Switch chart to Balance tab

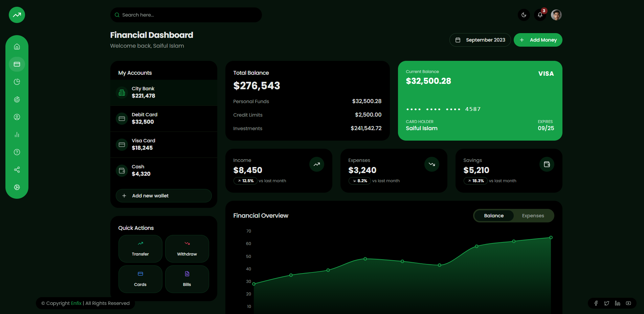494,216
